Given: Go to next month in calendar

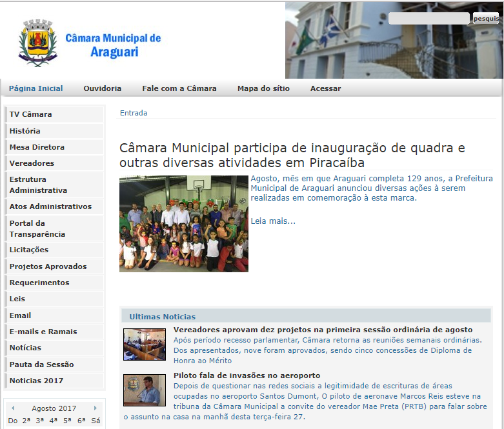Looking at the screenshot, I should (x=96, y=408).
